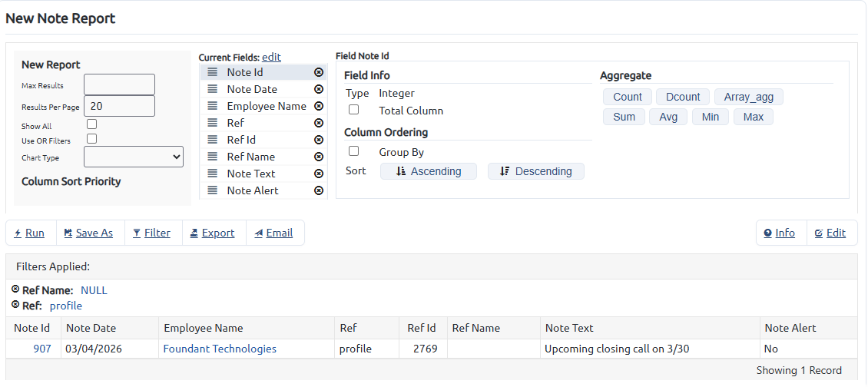Apply the Max aggregate
Screen dimensions: 868x387
[754, 117]
